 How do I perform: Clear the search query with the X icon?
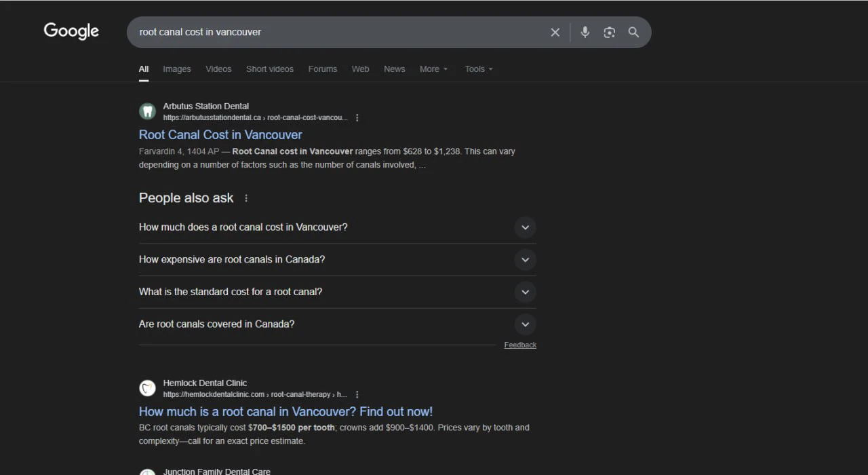[555, 32]
